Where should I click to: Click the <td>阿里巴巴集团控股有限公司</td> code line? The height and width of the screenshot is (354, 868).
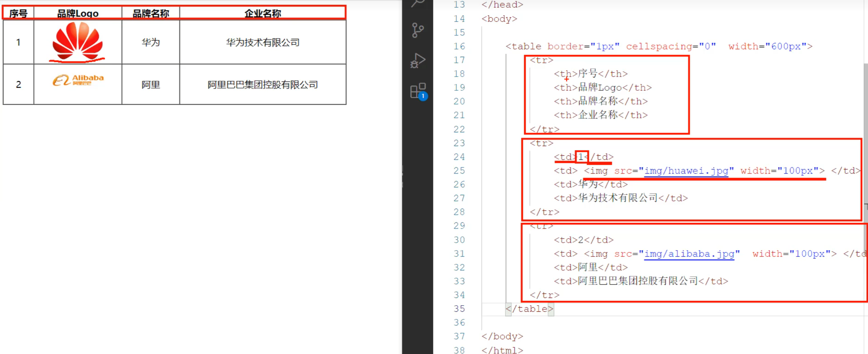[x=641, y=281]
